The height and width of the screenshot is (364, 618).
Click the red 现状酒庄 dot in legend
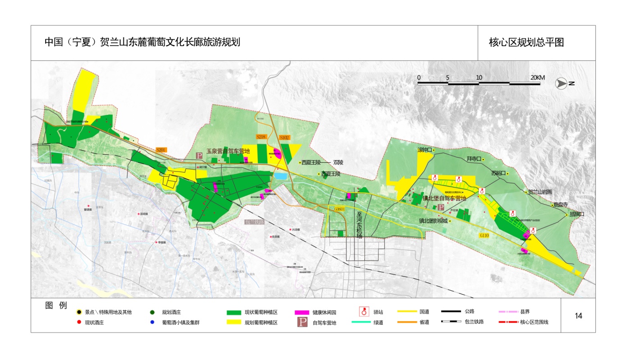(x=79, y=323)
